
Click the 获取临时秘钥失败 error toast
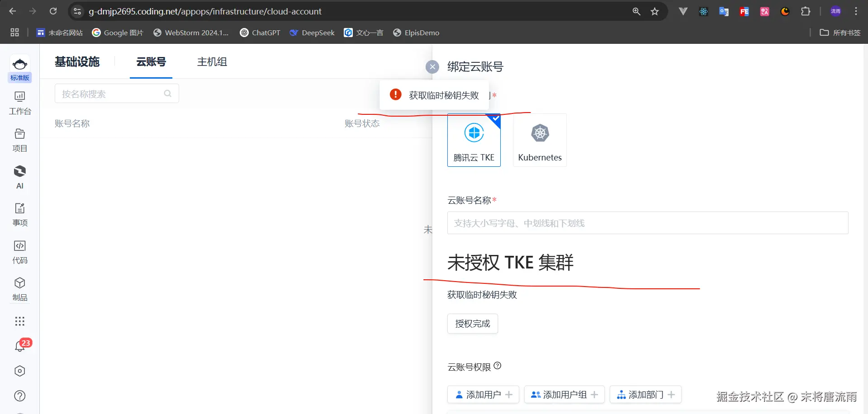pos(434,95)
